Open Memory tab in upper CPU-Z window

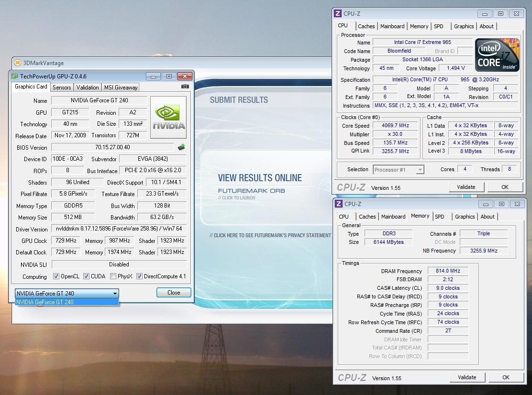[419, 26]
